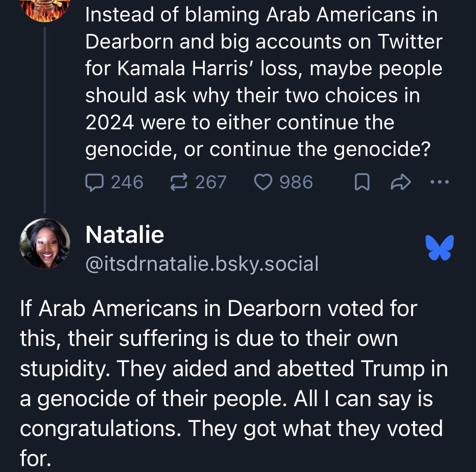
Task: Open the three-dot more options menu
Action: [x=439, y=182]
